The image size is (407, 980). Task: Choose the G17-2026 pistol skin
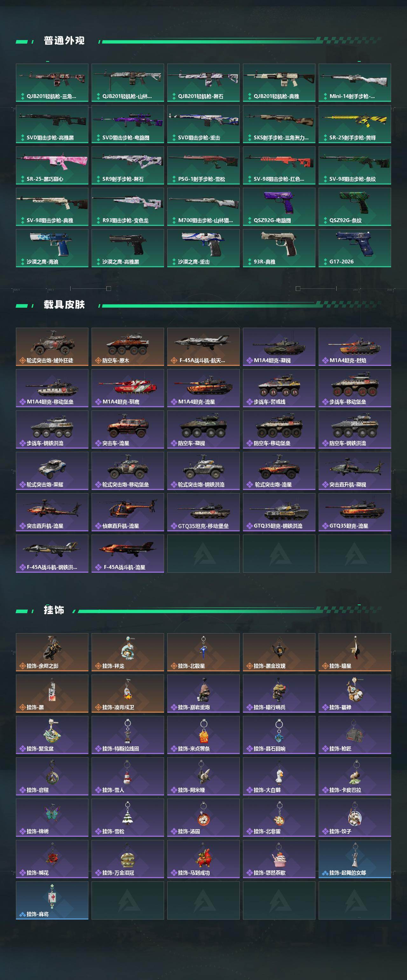(x=355, y=248)
